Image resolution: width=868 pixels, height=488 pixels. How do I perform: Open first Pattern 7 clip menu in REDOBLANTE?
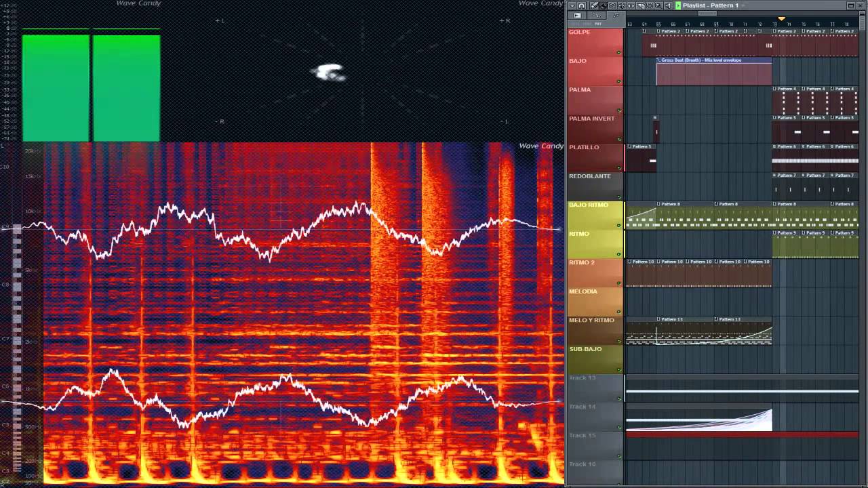[x=774, y=176]
